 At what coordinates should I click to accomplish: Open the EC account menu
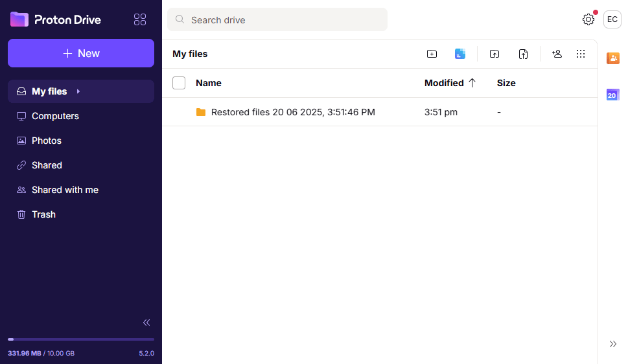coord(612,19)
